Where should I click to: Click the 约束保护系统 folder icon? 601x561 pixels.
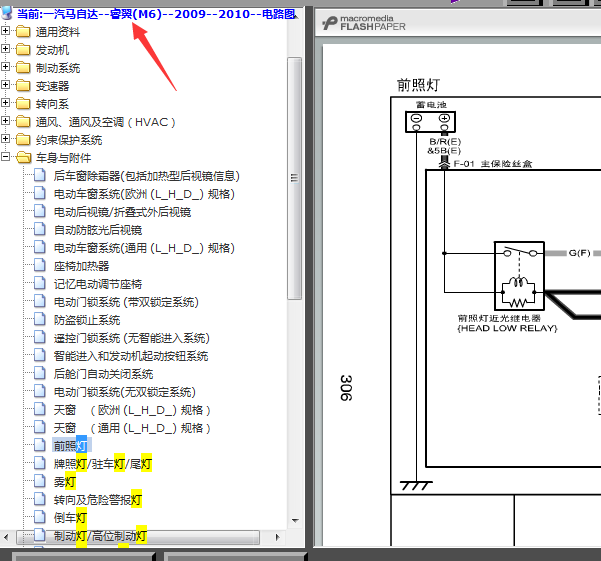coord(23,139)
